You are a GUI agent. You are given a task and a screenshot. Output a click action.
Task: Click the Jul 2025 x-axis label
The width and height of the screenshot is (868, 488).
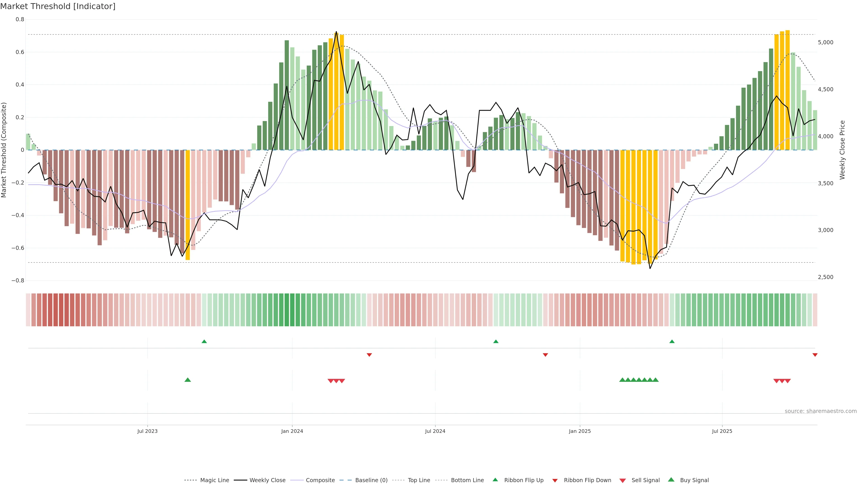(722, 431)
